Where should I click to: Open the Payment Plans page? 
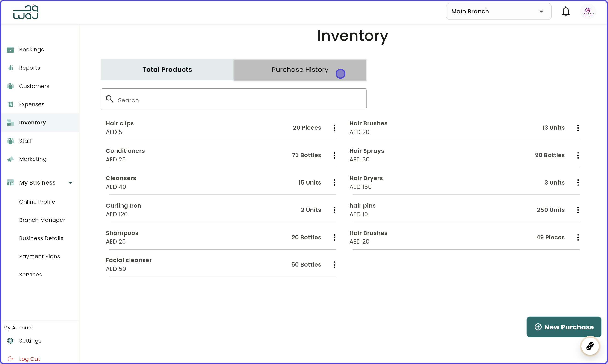[39, 256]
